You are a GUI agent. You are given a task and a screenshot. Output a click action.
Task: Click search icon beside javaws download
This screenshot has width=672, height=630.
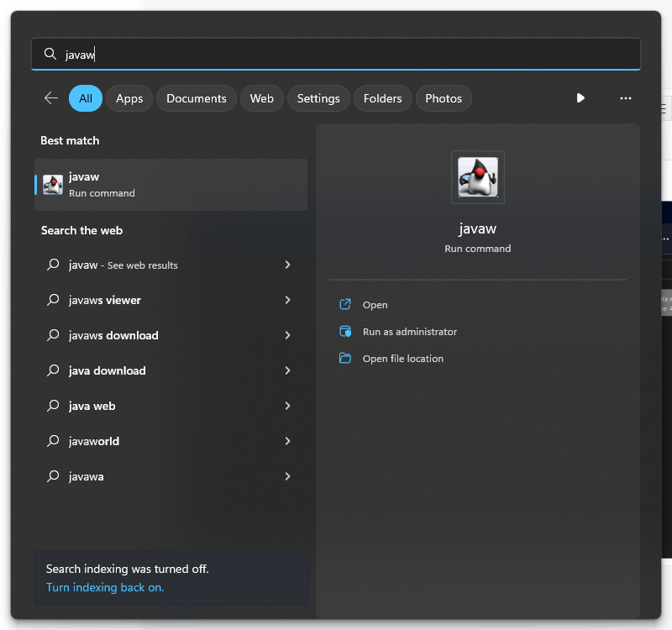(x=53, y=334)
